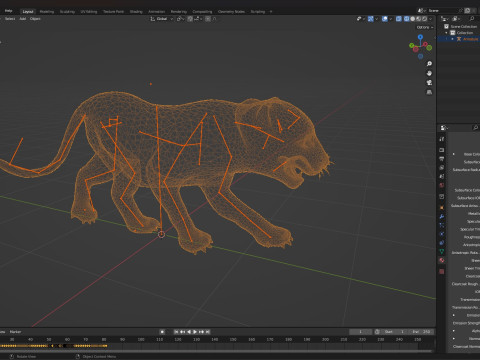Toggle the camera view icon
The image size is (480, 360).
click(429, 82)
